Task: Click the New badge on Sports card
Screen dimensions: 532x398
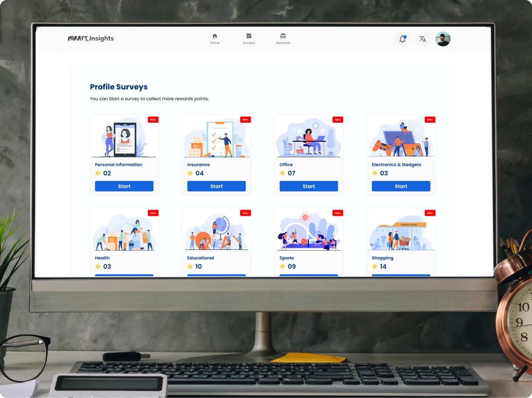Action: 337,213
